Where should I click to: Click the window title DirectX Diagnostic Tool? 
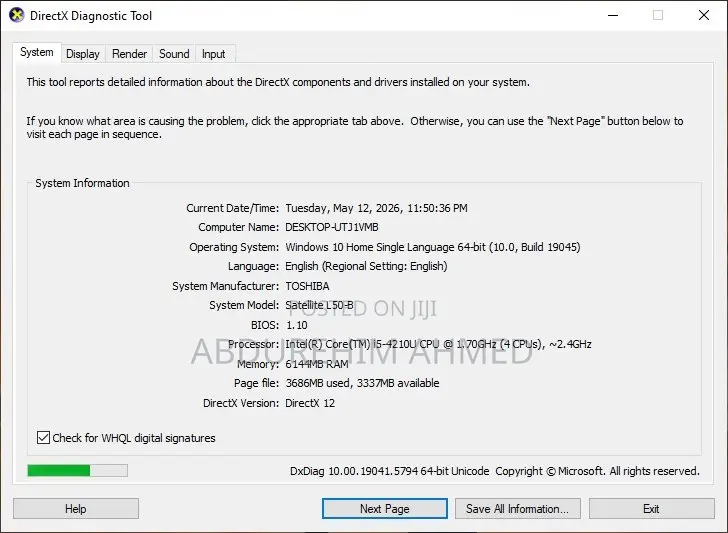pos(91,16)
